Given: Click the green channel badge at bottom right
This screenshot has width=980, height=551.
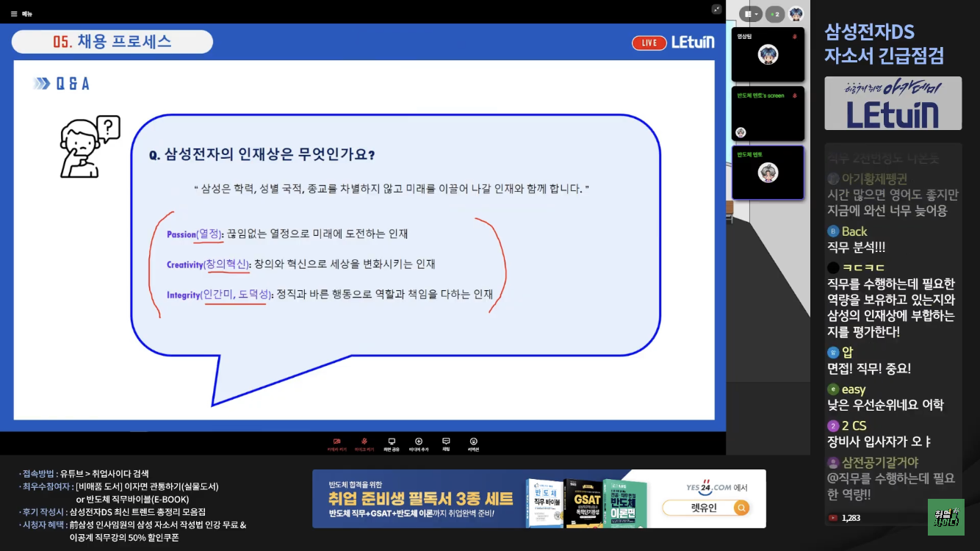Looking at the screenshot, I should click(946, 517).
